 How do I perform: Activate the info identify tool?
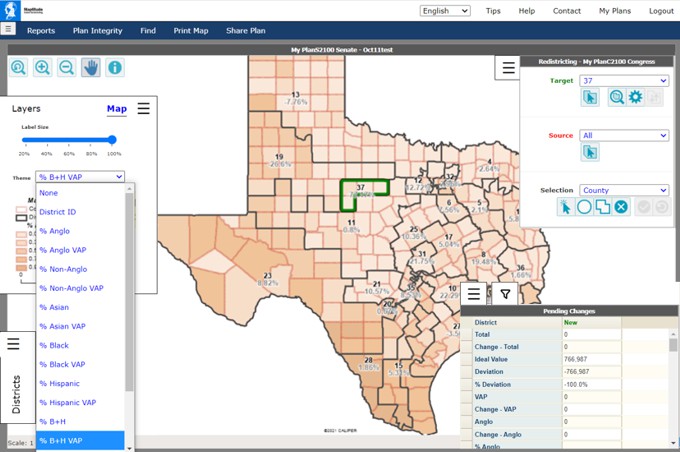point(115,68)
